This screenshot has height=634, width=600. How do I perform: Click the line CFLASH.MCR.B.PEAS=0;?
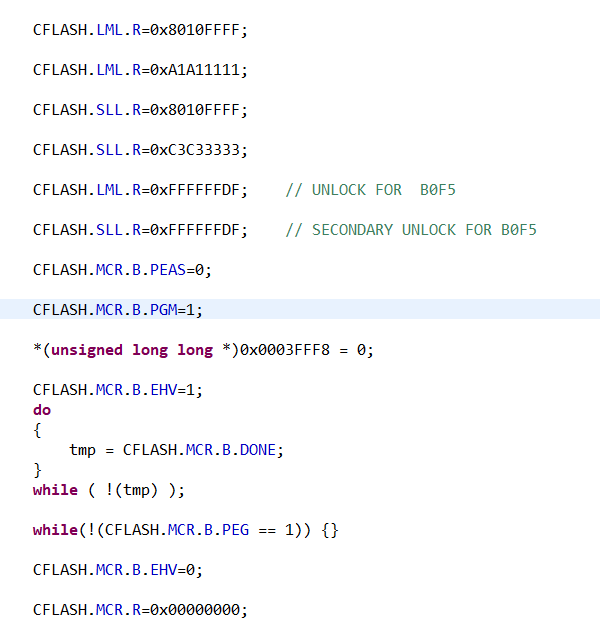pos(122,271)
